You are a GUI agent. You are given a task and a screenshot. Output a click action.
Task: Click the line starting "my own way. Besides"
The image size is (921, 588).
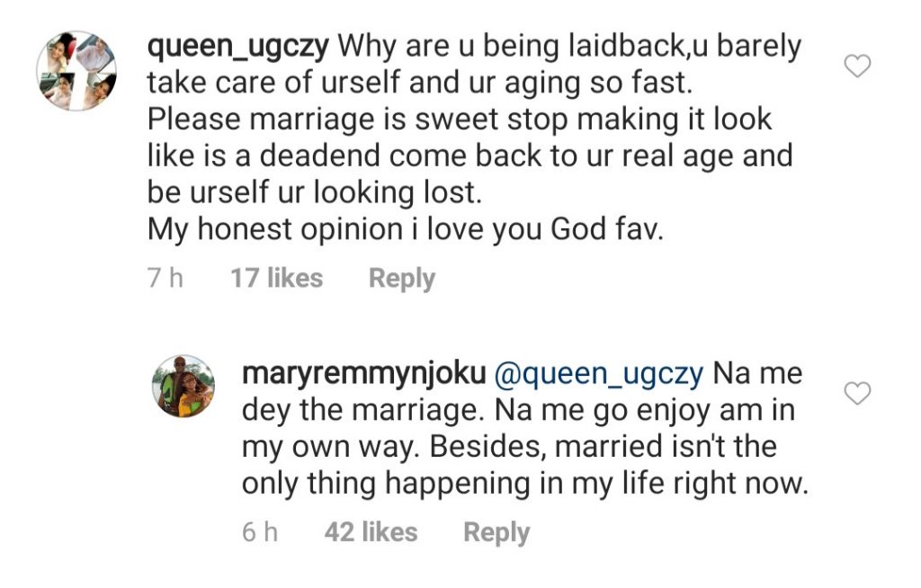[508, 446]
